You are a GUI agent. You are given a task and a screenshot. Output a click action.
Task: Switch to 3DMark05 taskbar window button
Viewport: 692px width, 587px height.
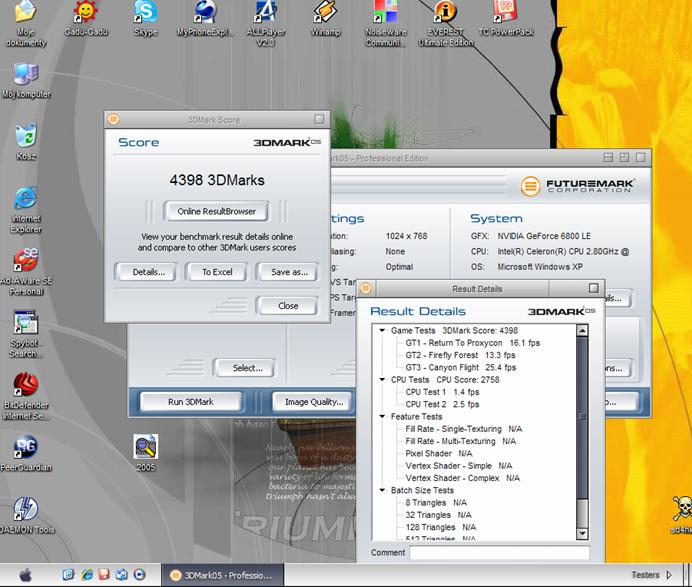point(222,575)
